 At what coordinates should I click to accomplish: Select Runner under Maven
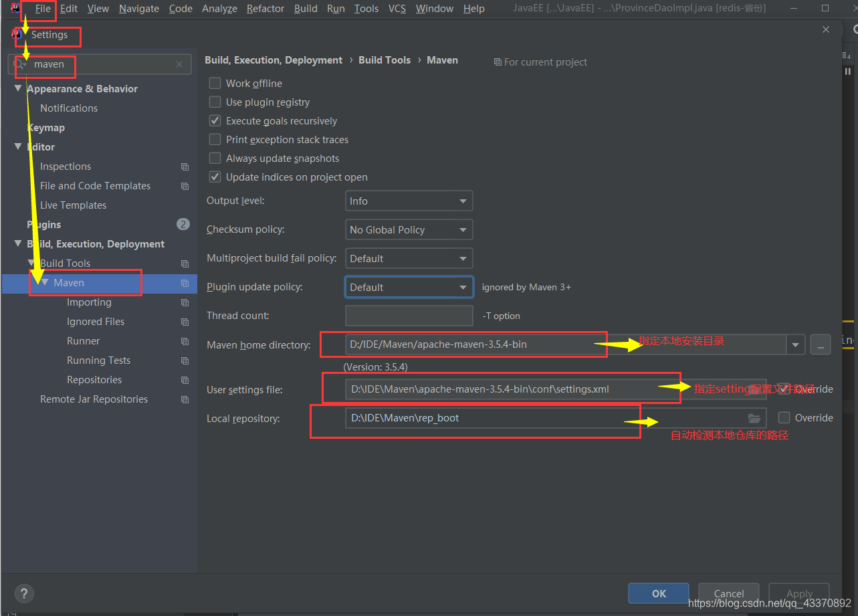tap(83, 341)
